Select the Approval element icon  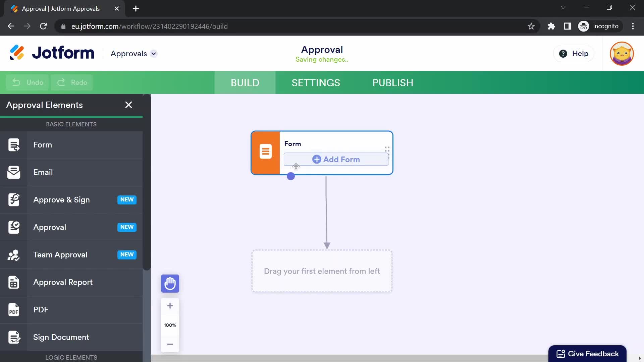(x=14, y=227)
